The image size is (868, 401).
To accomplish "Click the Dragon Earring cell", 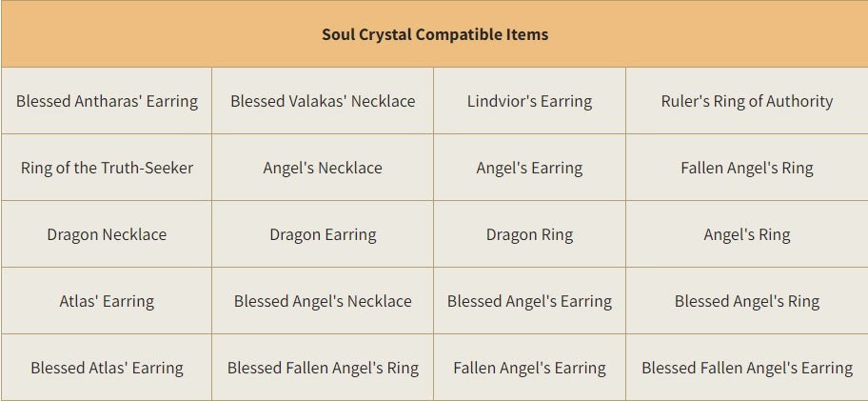I will click(323, 234).
